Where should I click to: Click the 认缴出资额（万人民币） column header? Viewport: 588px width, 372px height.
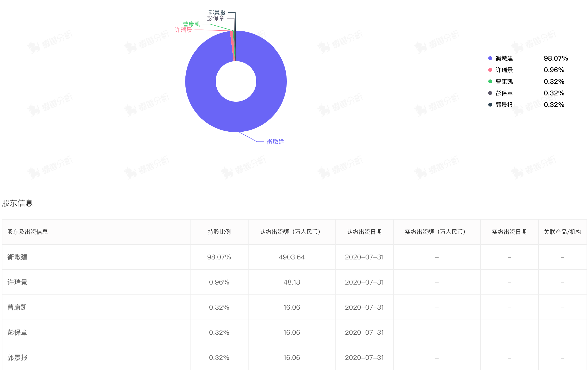pos(292,232)
